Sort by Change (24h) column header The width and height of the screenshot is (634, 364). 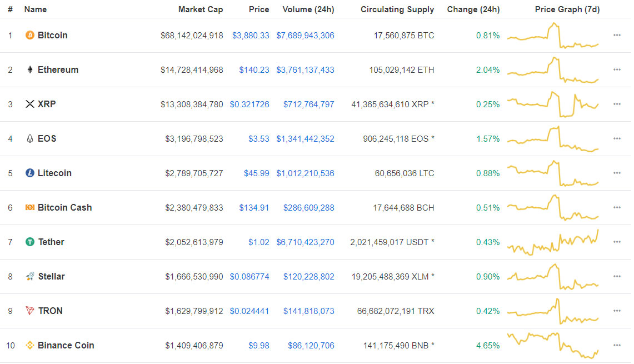tap(473, 9)
